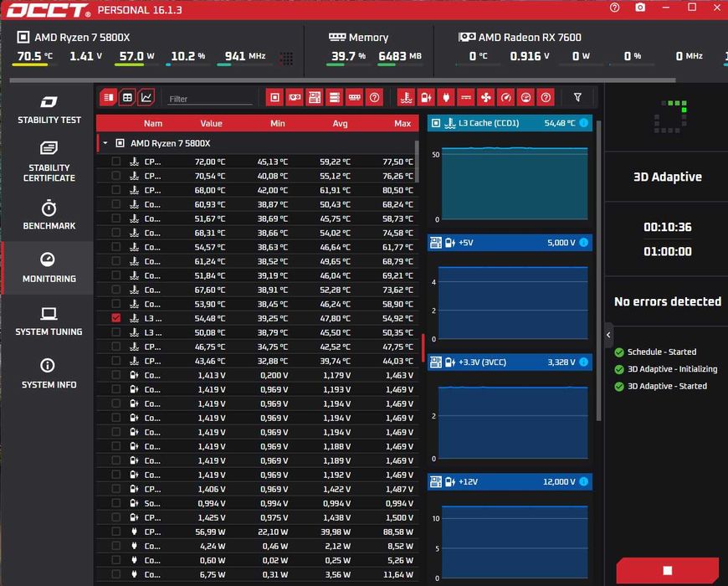The image size is (728, 586).
Task: Click the screenshot camera icon in title bar
Action: click(x=640, y=8)
